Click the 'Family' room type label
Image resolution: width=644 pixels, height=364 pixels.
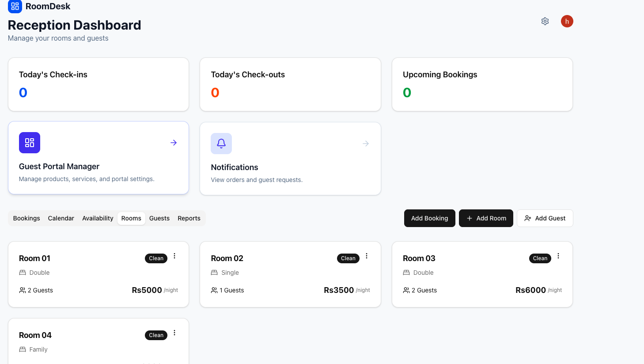pyautogui.click(x=38, y=349)
